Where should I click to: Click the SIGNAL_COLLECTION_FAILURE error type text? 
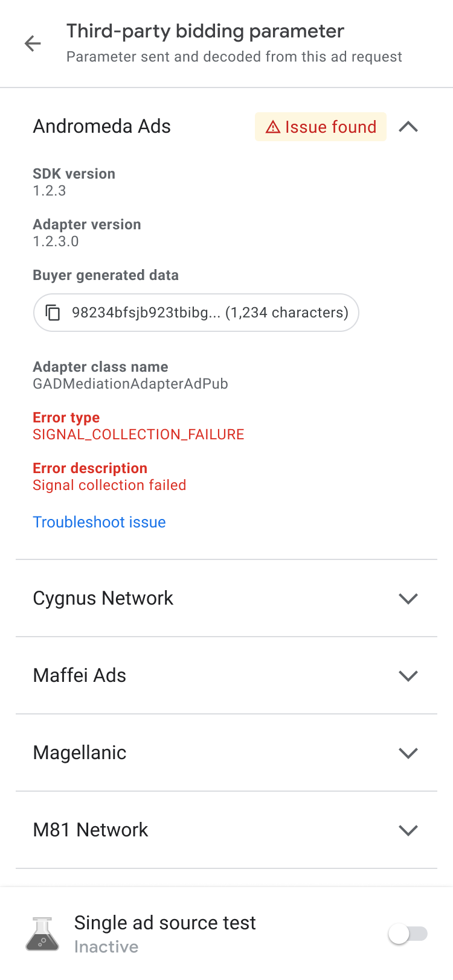point(138,434)
